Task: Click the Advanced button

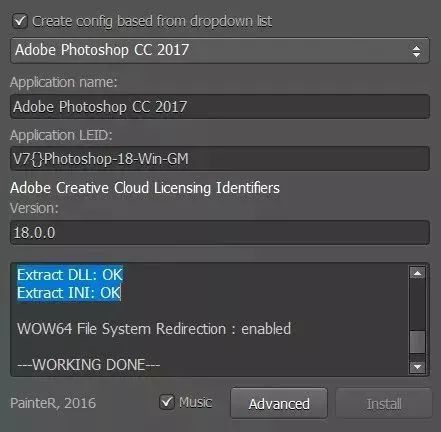Action: coord(279,403)
